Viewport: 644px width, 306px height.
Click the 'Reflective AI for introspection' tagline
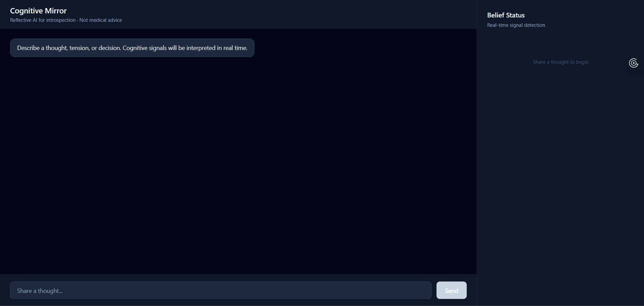click(43, 20)
